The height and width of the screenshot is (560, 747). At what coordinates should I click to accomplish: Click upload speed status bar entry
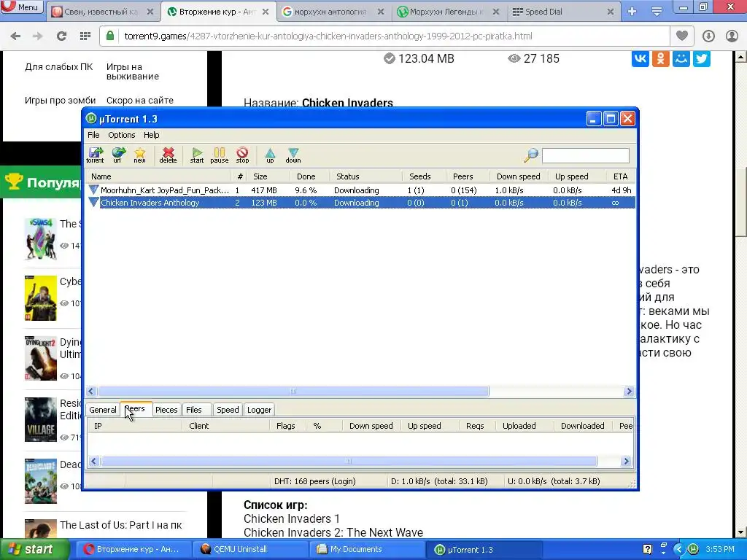[554, 481]
